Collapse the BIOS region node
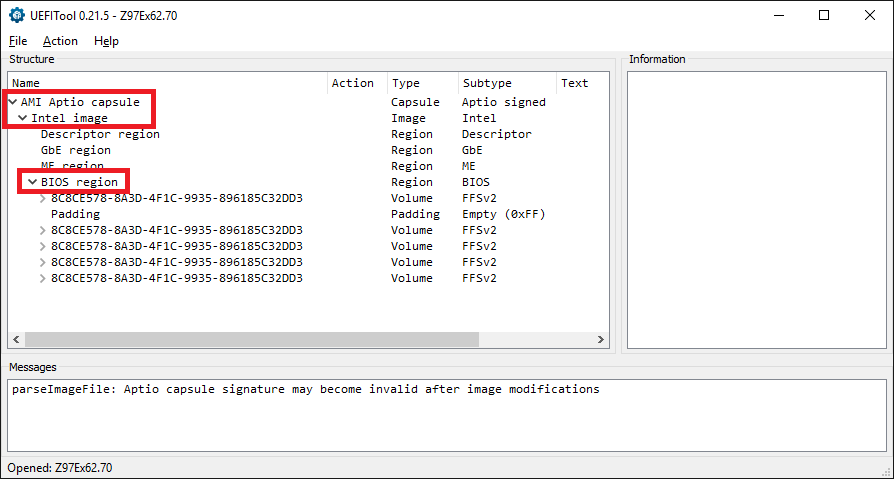This screenshot has height=479, width=894. click(33, 182)
